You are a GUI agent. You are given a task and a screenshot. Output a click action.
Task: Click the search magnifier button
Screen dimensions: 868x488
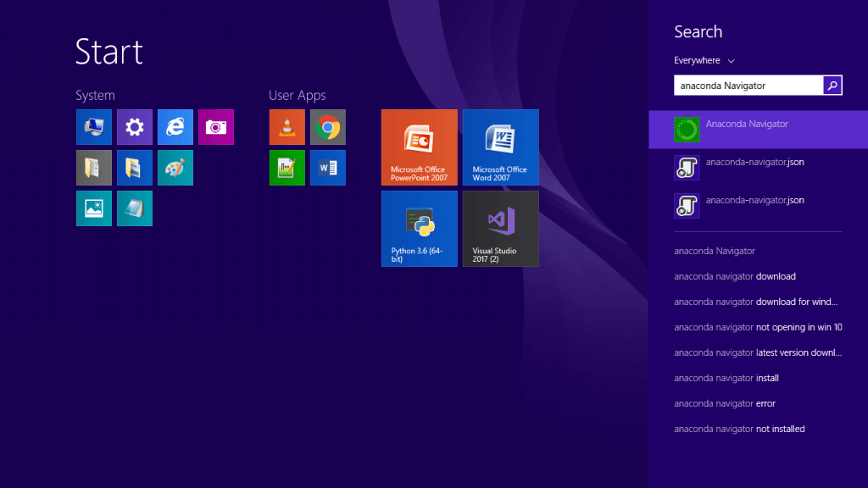[832, 86]
